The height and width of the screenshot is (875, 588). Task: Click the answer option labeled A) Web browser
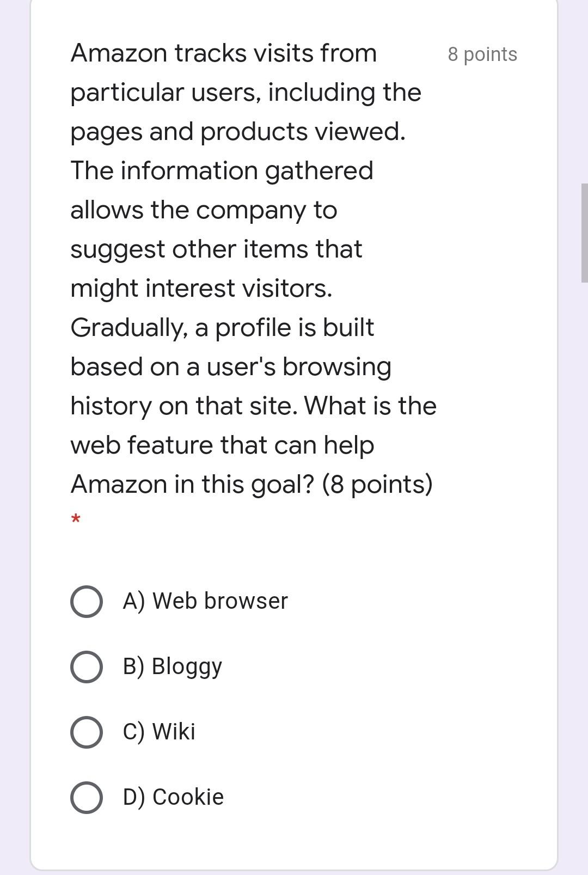pyautogui.click(x=204, y=601)
